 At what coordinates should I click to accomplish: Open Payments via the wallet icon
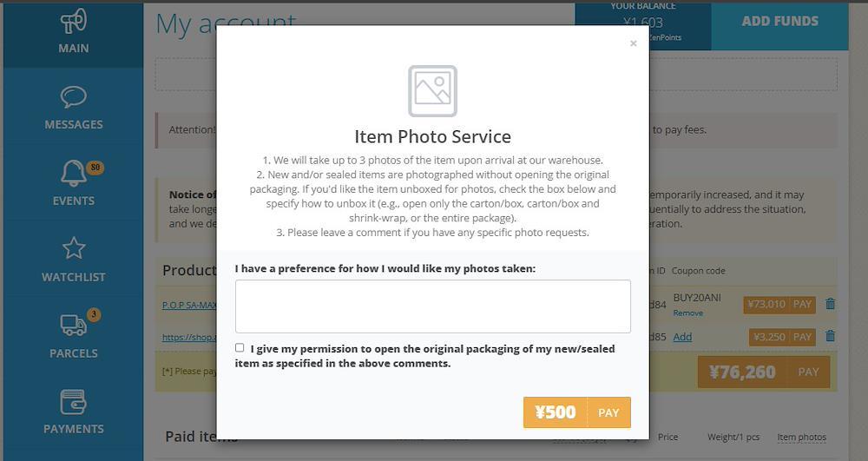point(74,402)
